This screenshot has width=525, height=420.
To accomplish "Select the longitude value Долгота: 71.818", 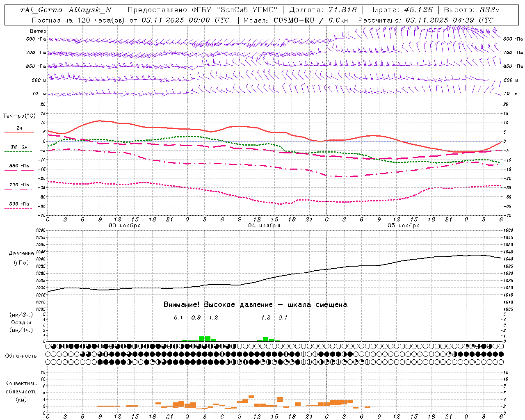I will pyautogui.click(x=323, y=10).
